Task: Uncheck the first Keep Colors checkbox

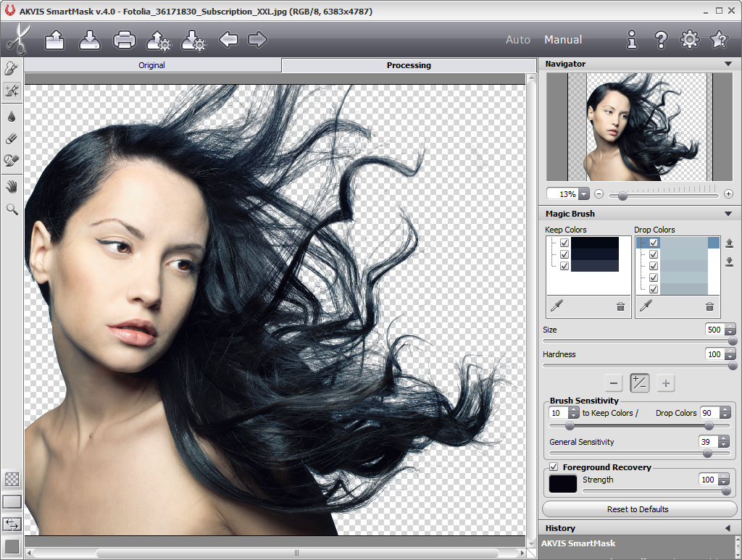Action: (x=564, y=243)
